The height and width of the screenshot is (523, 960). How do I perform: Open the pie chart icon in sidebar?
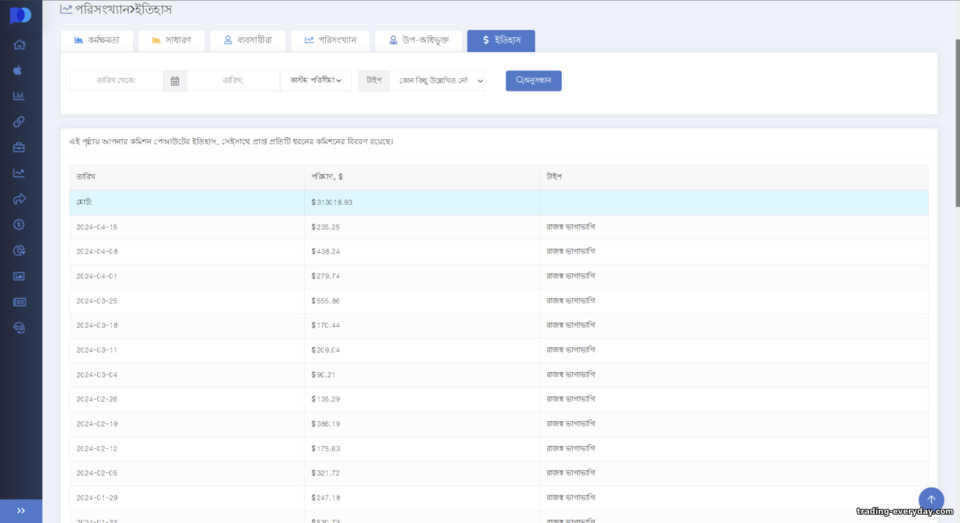(x=19, y=250)
